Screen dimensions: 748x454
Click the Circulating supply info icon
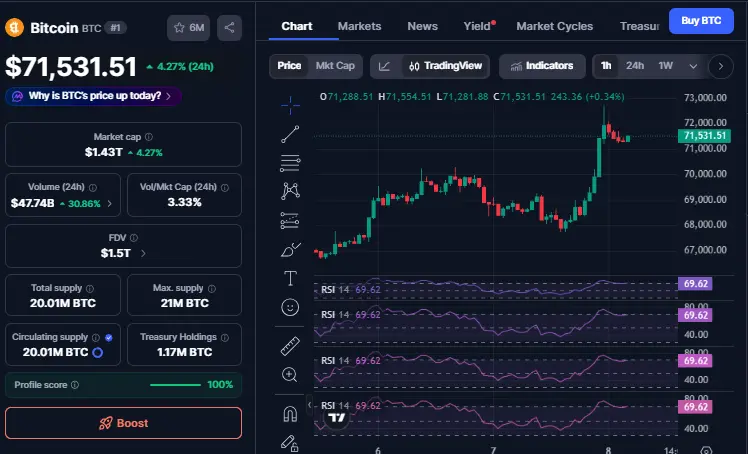coord(95,337)
